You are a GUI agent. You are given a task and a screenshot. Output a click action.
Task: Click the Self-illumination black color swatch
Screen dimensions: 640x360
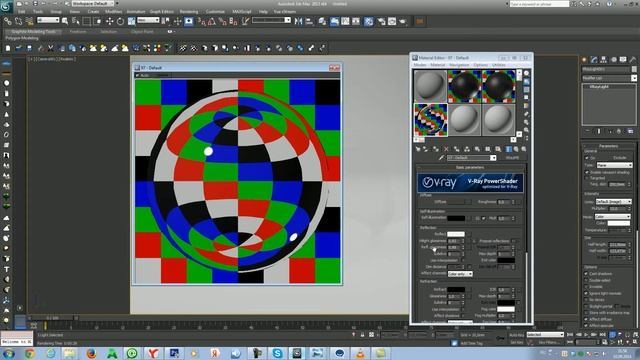coord(456,218)
